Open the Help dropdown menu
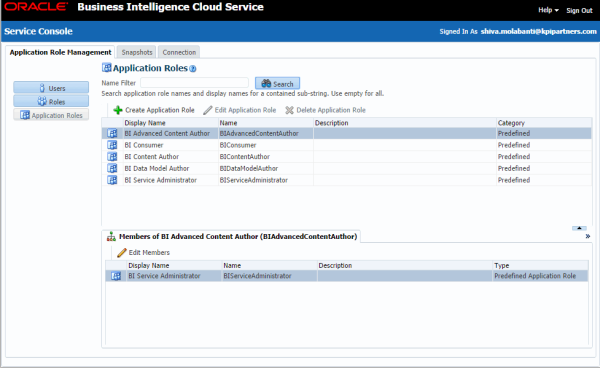The height and width of the screenshot is (368, 600). click(548, 10)
